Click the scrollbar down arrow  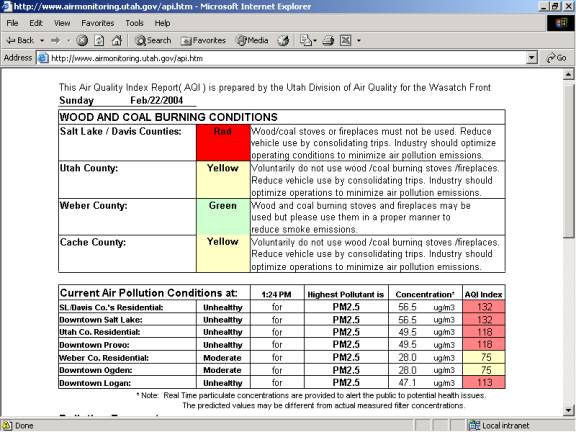click(568, 410)
